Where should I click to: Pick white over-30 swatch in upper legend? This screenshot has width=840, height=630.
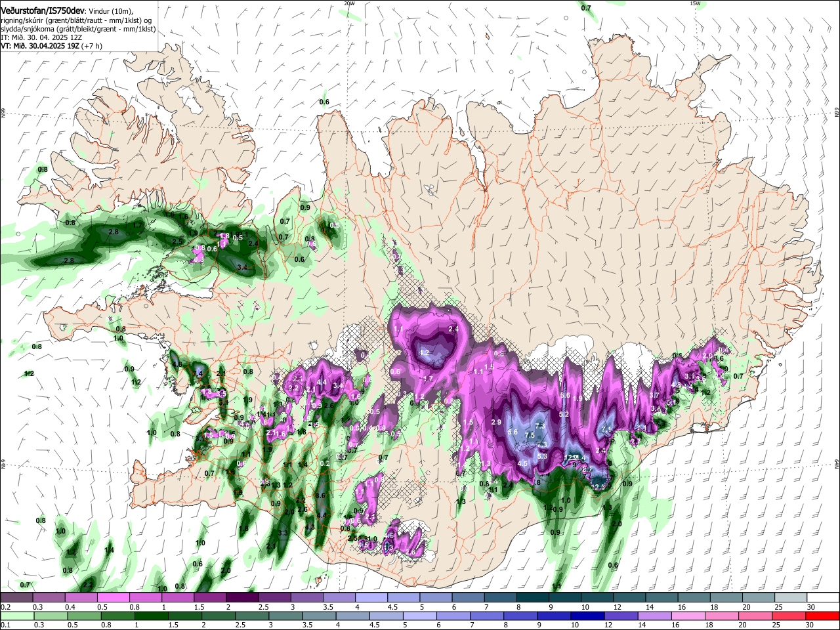pos(822,598)
